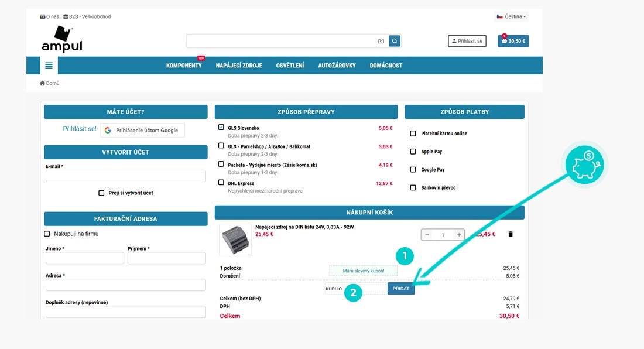Click the Příjmení input field

click(x=167, y=258)
